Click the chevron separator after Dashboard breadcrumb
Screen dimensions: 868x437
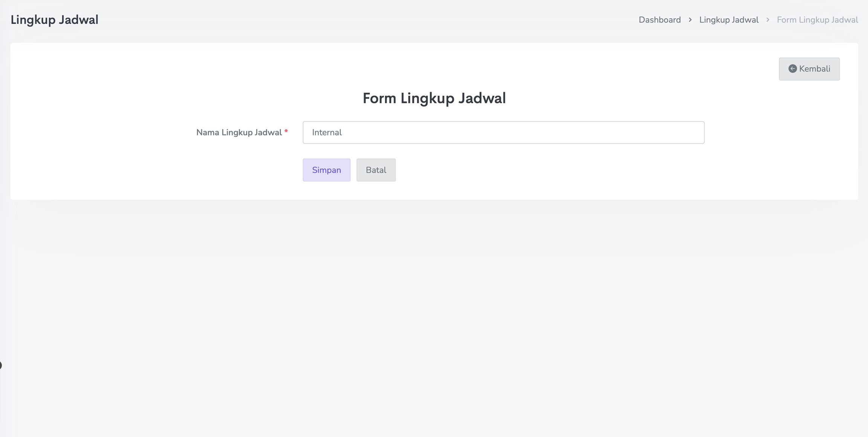pyautogui.click(x=690, y=20)
